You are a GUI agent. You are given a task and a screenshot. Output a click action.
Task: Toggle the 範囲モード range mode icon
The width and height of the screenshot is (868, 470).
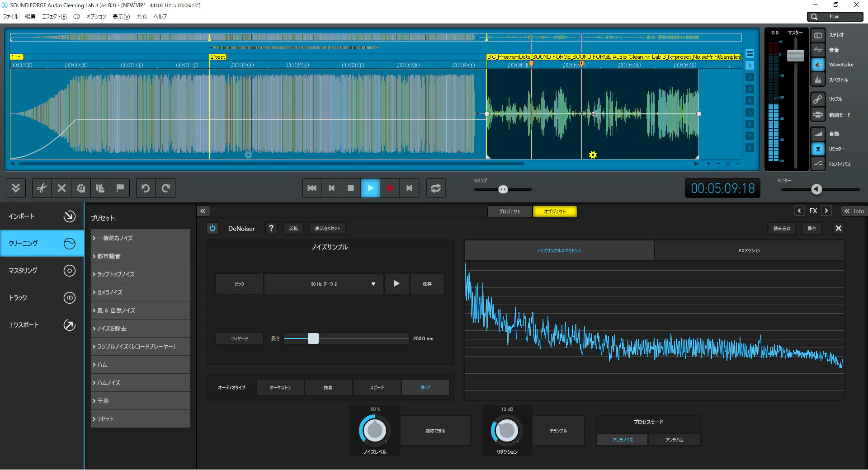pyautogui.click(x=818, y=115)
